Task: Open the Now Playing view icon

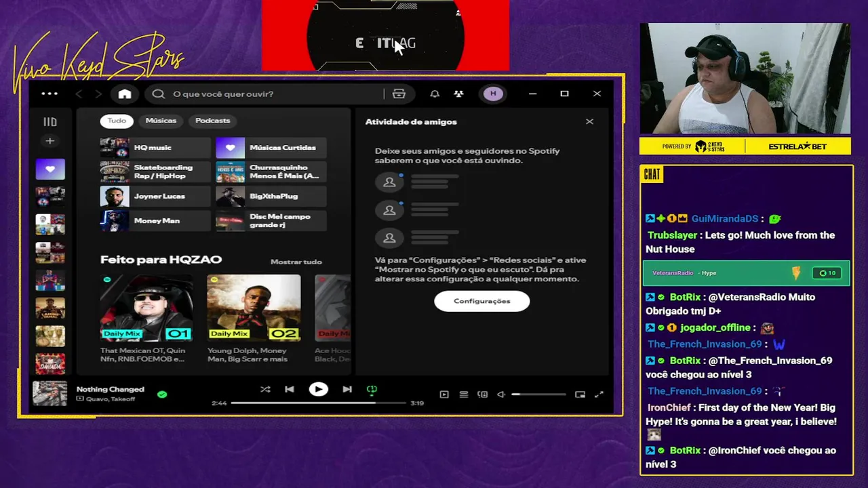Action: pos(444,394)
